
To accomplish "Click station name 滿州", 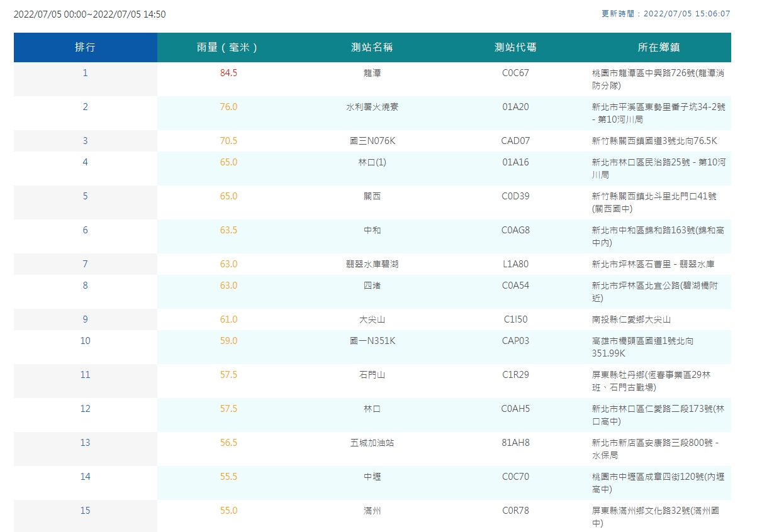I will pos(372,511).
